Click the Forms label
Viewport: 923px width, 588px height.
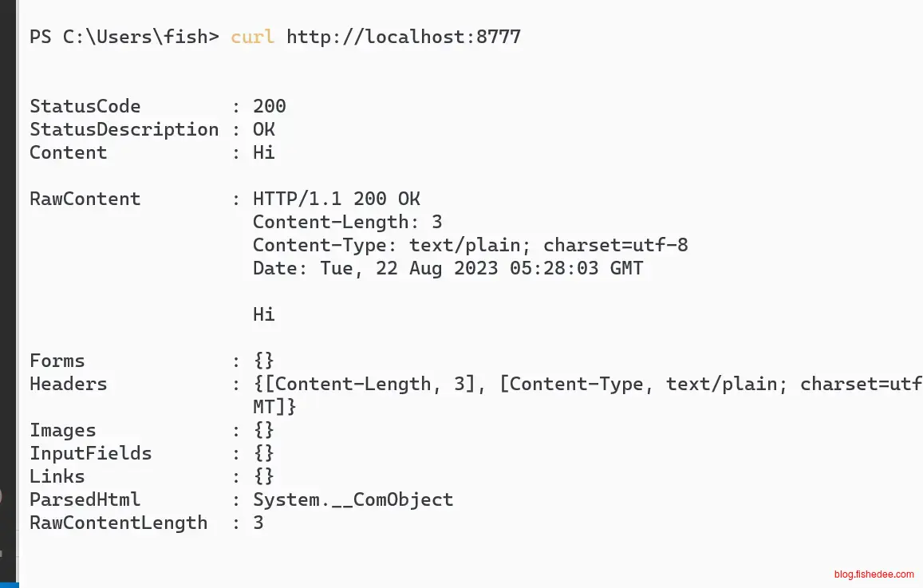point(57,361)
